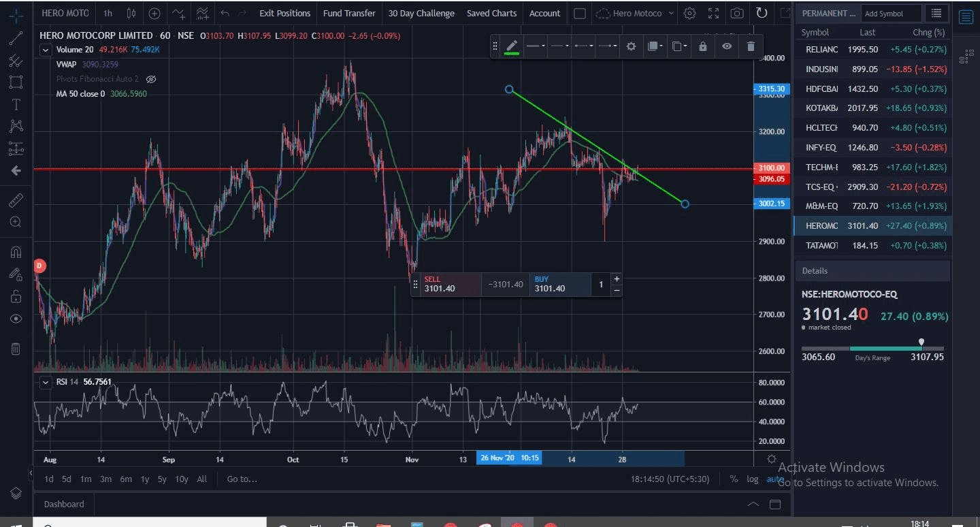Click the blue BUY 3101.40 button
980x527 pixels.
coord(560,284)
